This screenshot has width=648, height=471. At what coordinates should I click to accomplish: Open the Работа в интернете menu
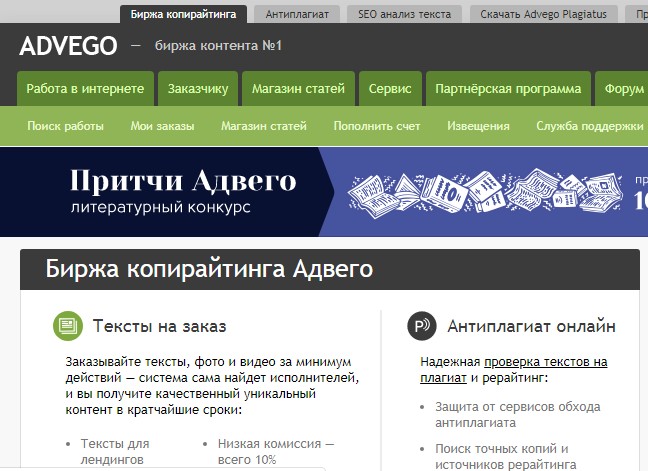point(85,88)
